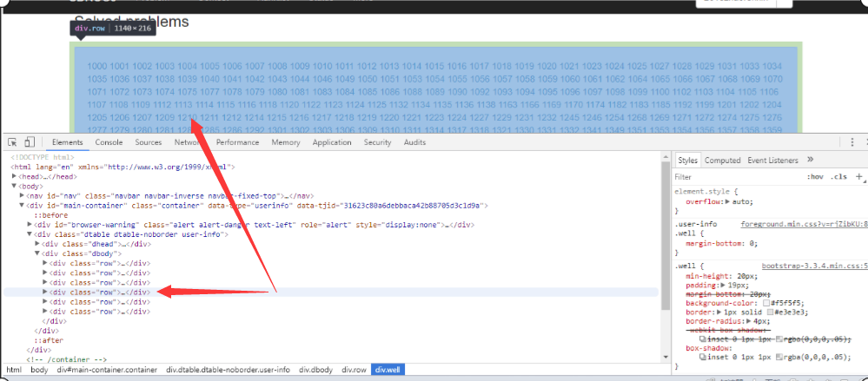Open shadow editor icon for struck -webkit-box-shadow
Screen dimensions: 868x381
703,339
